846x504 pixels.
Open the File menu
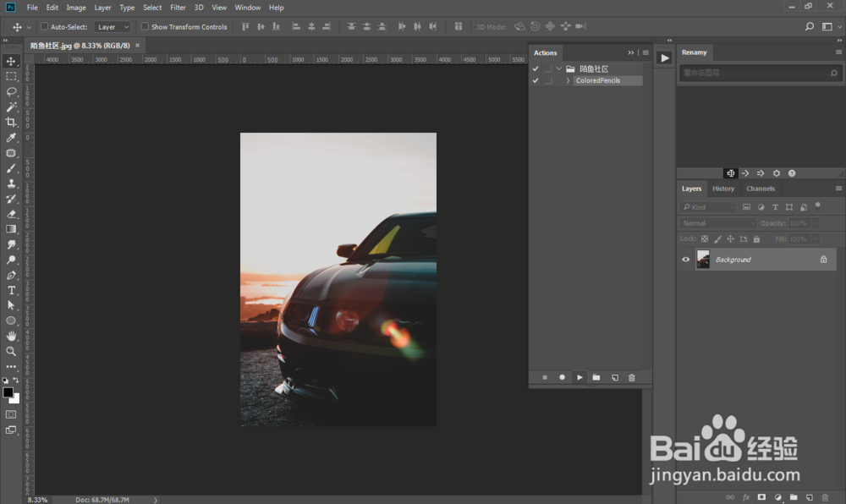tap(32, 8)
